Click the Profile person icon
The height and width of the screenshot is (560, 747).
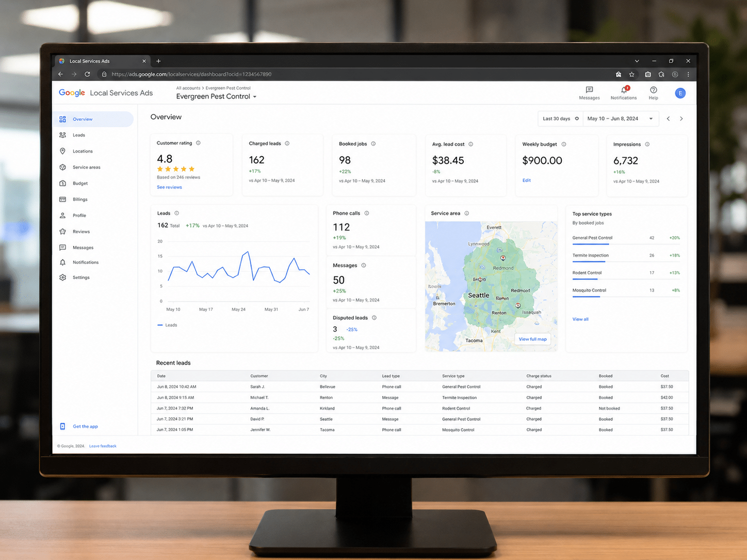click(62, 216)
